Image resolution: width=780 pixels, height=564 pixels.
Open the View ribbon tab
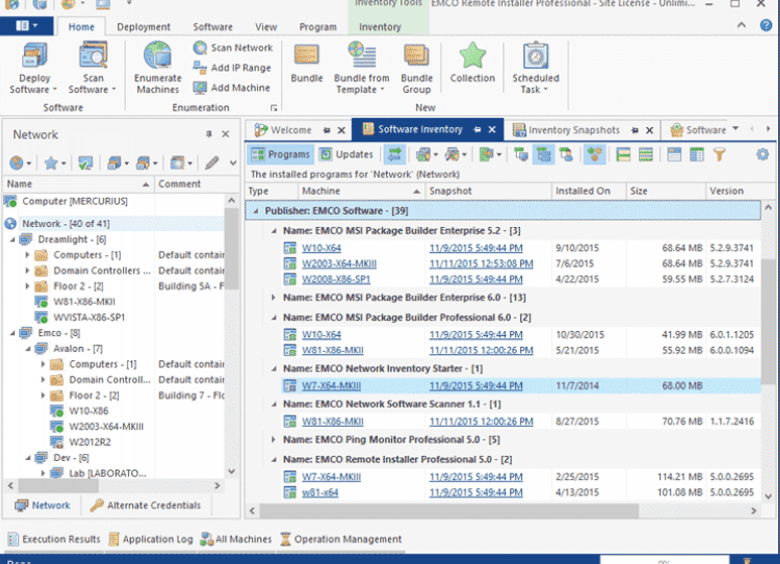pos(266,27)
